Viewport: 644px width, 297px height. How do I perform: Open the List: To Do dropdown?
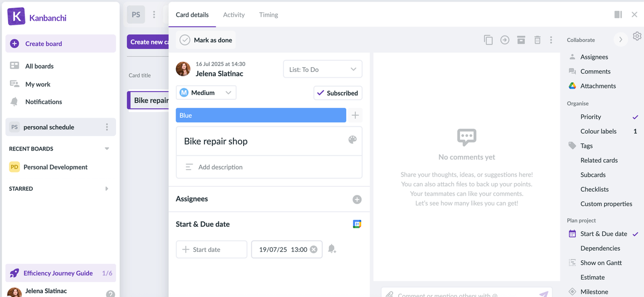323,69
